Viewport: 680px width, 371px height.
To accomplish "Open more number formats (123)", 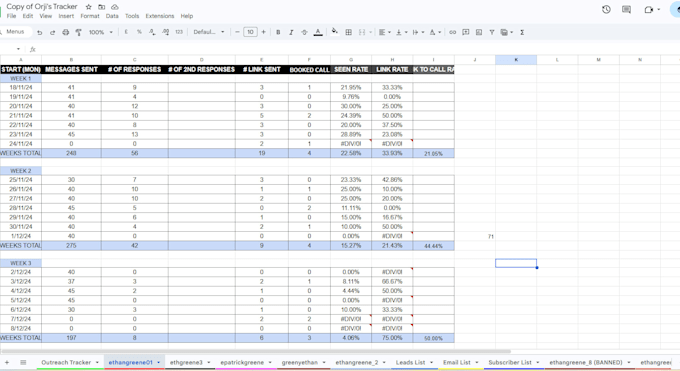I will (179, 32).
